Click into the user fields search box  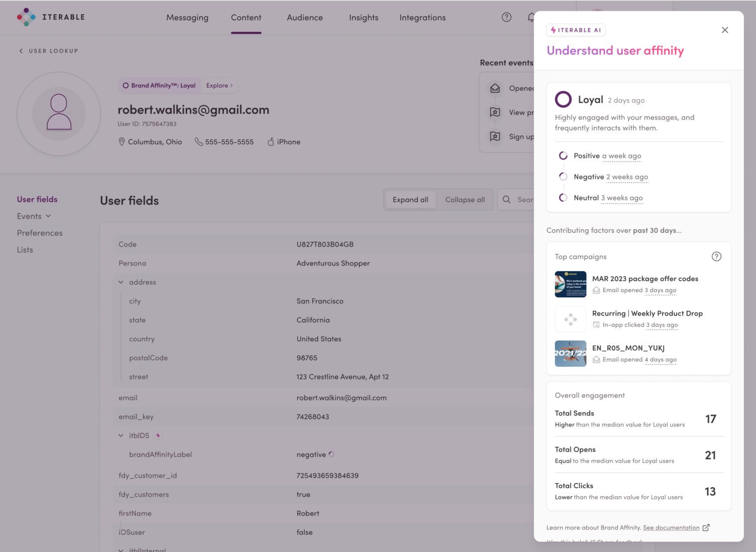click(x=516, y=199)
